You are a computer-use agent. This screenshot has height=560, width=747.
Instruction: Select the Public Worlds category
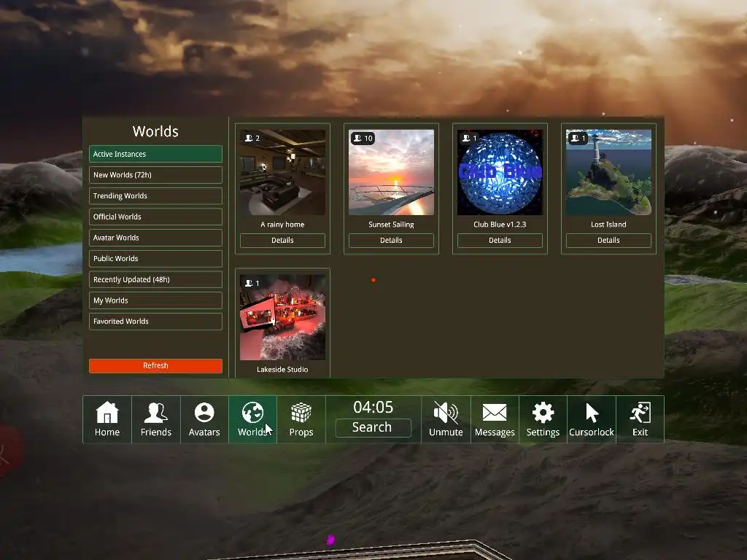pos(155,259)
